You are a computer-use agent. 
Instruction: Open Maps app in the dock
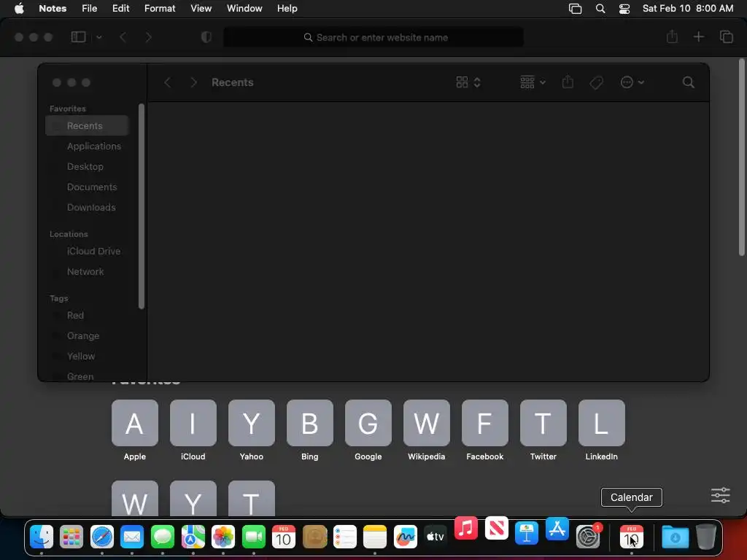(x=193, y=537)
